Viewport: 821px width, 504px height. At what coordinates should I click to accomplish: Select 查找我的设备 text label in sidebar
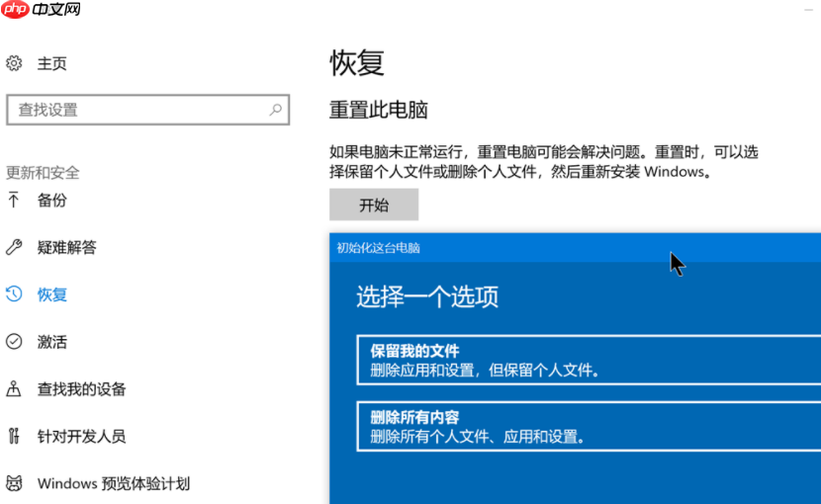82,389
